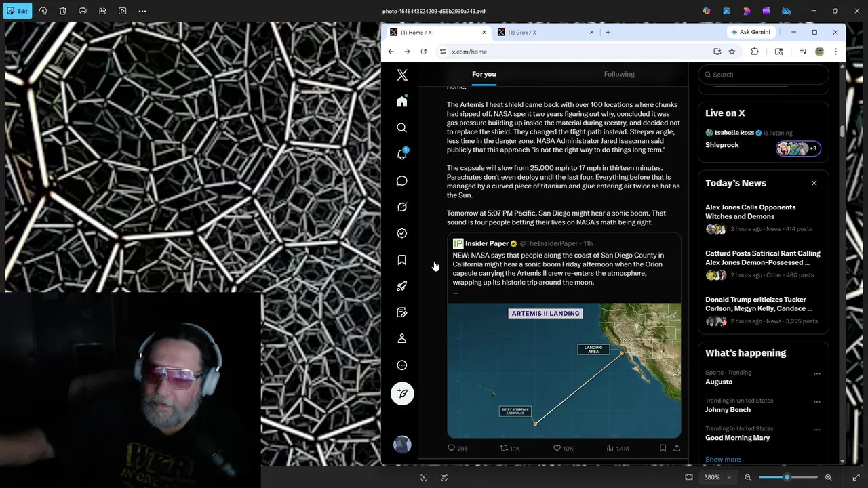Go forward in the browser
This screenshot has height=488, width=868.
pos(407,52)
